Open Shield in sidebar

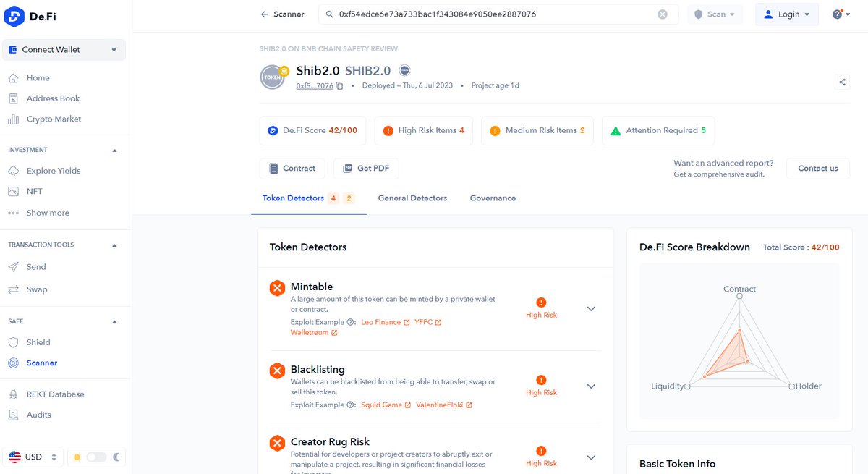coord(38,342)
